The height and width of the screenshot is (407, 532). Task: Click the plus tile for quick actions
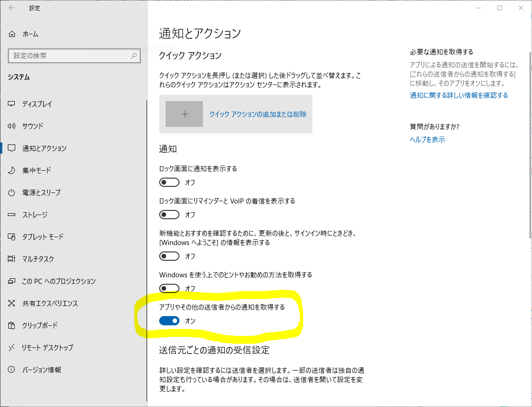point(184,114)
